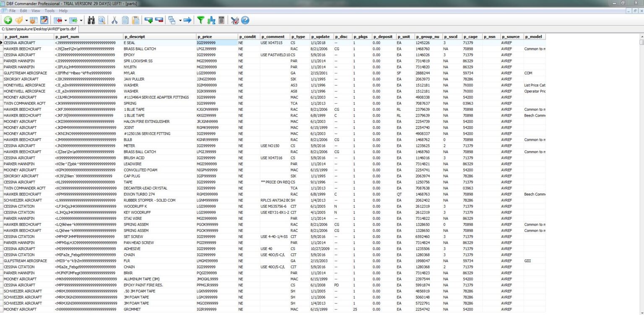Open the Find dialog with binoculars icon
This screenshot has height=315, width=644.
(92, 20)
